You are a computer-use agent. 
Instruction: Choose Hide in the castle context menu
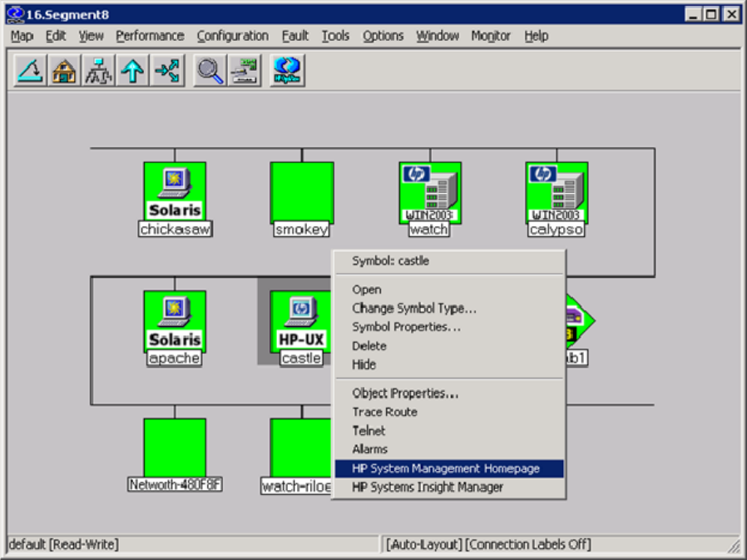tap(449, 364)
